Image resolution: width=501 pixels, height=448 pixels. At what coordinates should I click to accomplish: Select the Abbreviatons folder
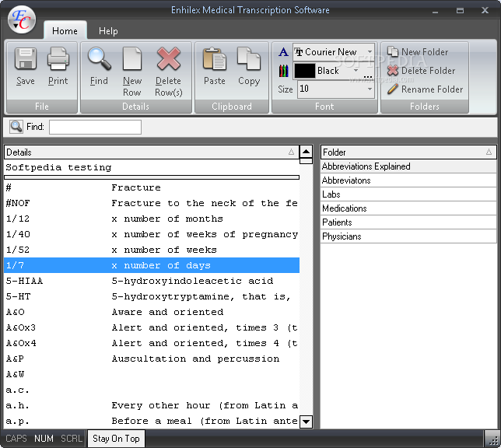408,180
